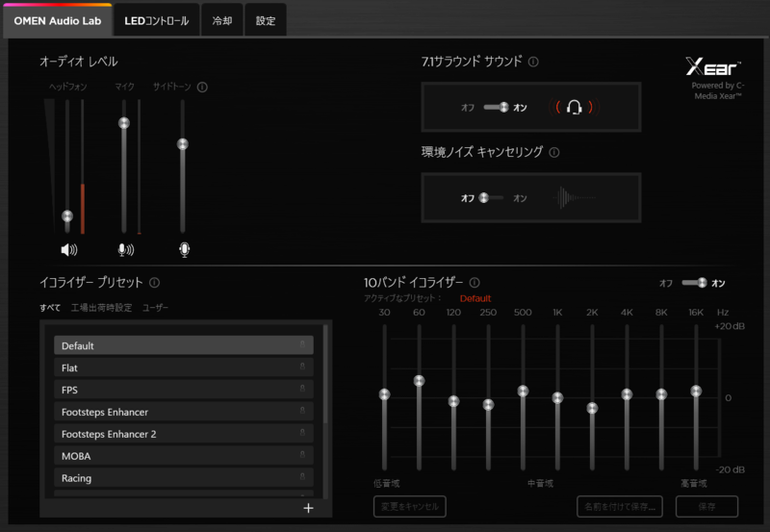Image resolution: width=770 pixels, height=532 pixels.
Task: Click lock icon on Flat preset
Action: coord(302,367)
